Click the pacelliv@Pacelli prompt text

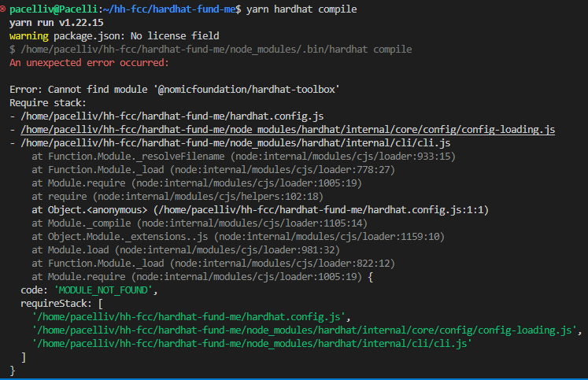(x=54, y=9)
